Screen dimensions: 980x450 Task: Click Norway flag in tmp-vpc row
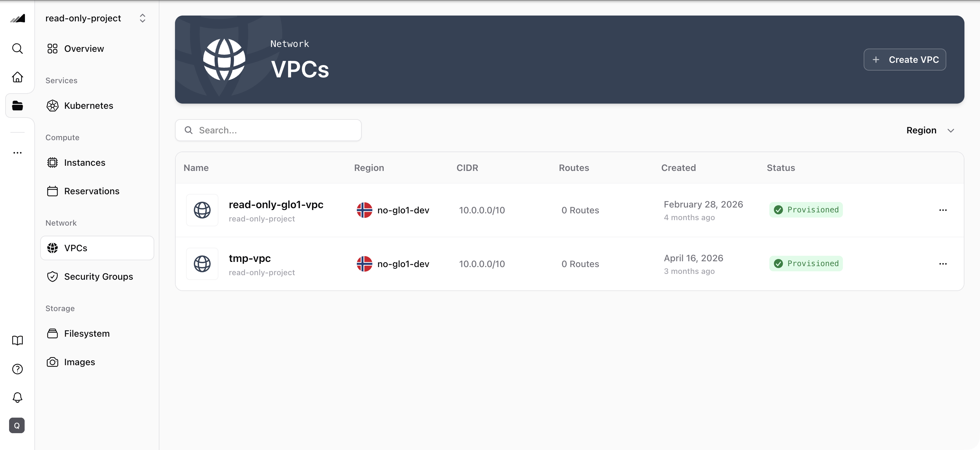pyautogui.click(x=365, y=264)
